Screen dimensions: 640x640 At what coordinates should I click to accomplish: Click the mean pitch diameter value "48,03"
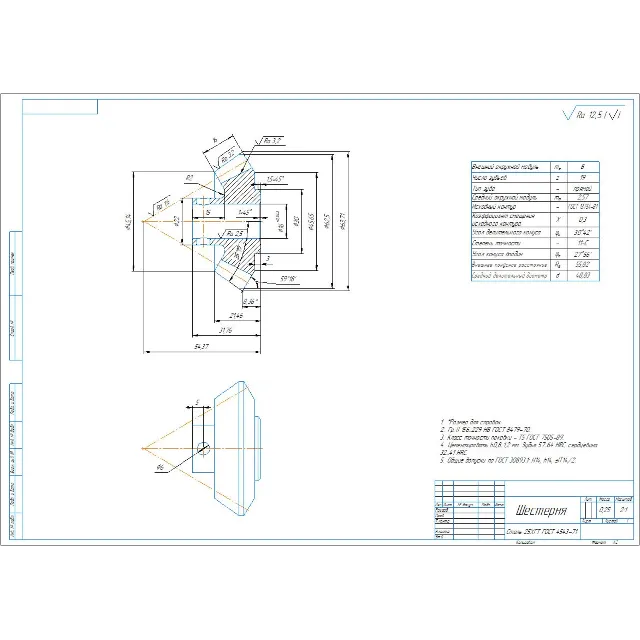click(582, 276)
